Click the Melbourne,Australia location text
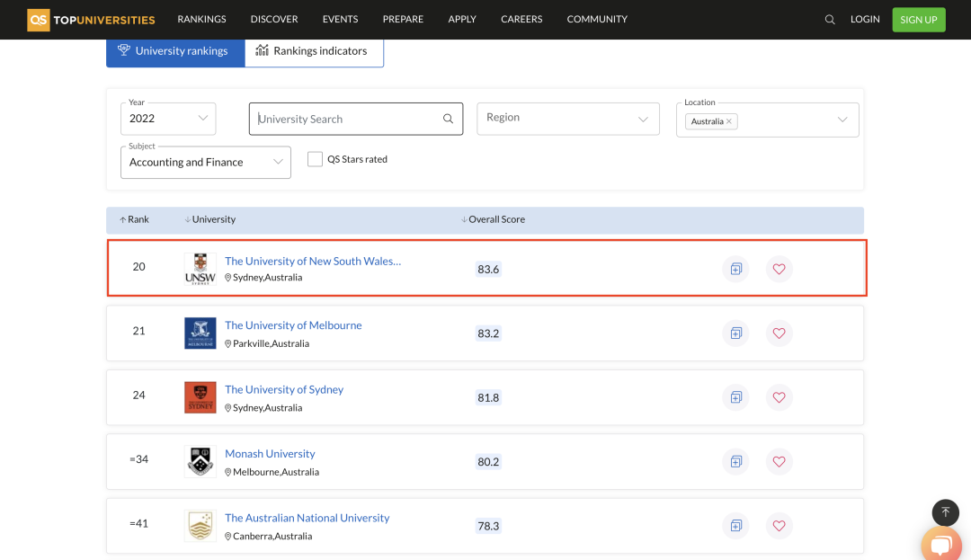Image resolution: width=971 pixels, height=560 pixels. (276, 472)
